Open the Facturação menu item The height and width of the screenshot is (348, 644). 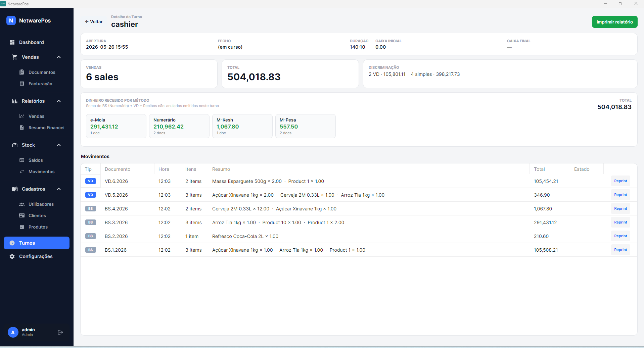(x=40, y=84)
